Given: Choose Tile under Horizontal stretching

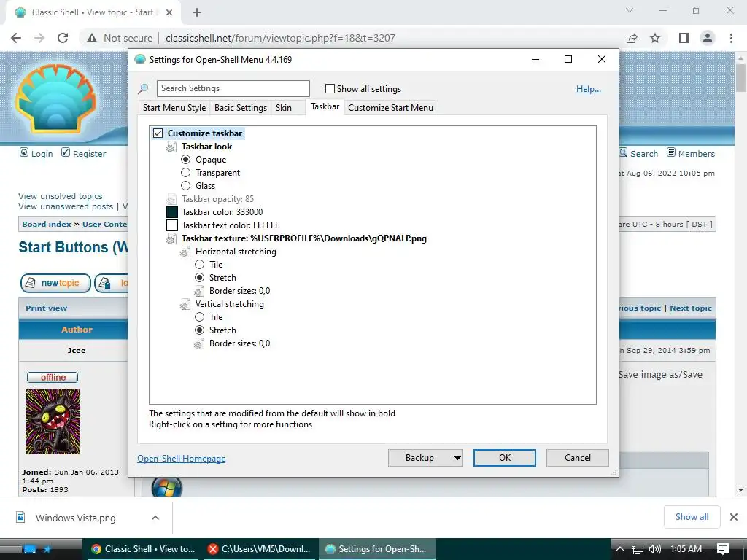Looking at the screenshot, I should 200,264.
